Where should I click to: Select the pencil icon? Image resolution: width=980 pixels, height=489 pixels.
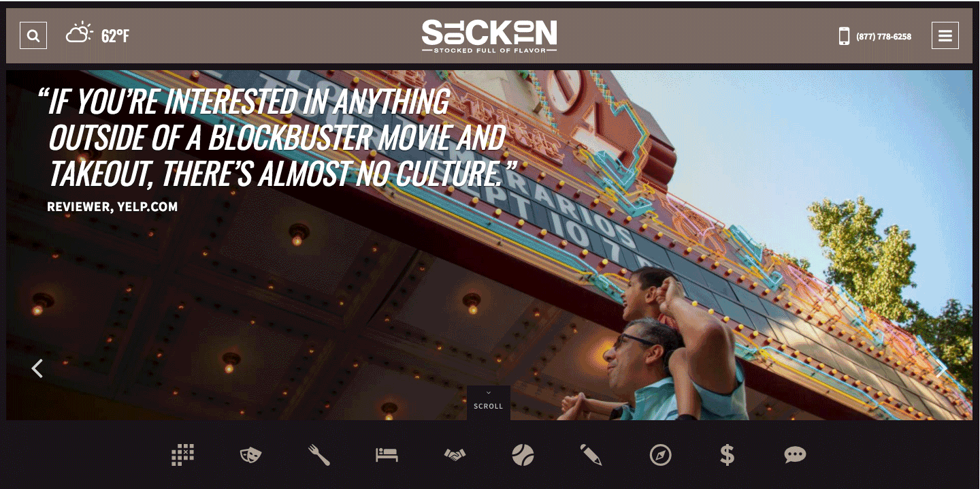coord(591,455)
